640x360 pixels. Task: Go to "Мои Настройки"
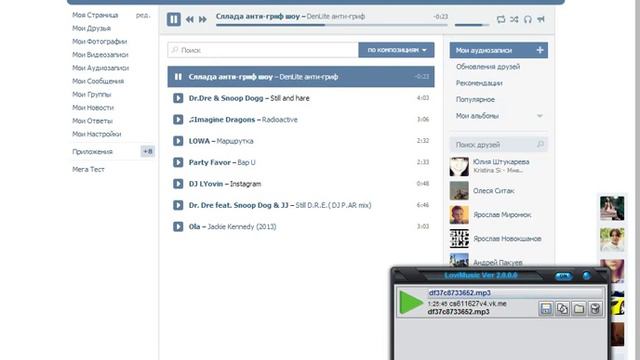97,134
